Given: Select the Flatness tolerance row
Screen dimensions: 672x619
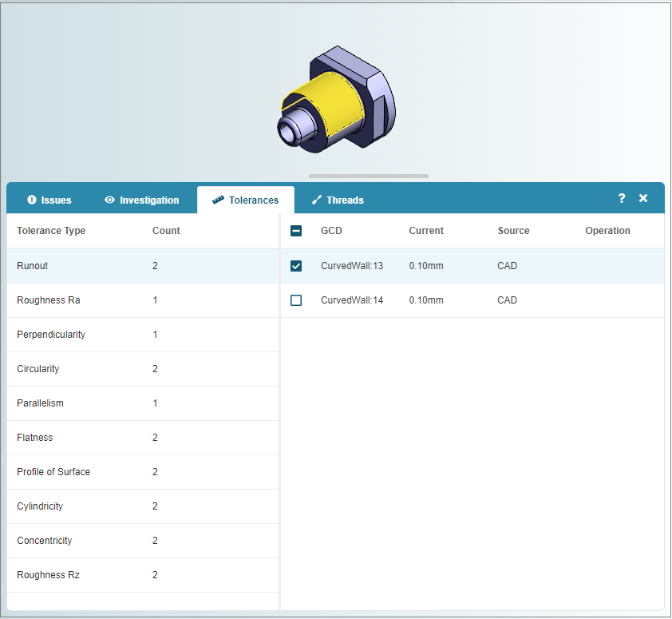Looking at the screenshot, I should pos(143,438).
